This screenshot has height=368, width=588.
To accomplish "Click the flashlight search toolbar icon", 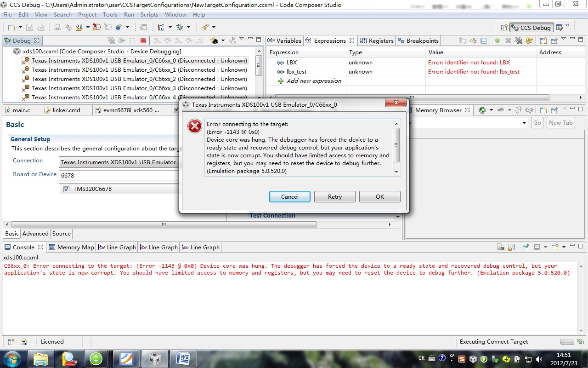I will pyautogui.click(x=205, y=27).
